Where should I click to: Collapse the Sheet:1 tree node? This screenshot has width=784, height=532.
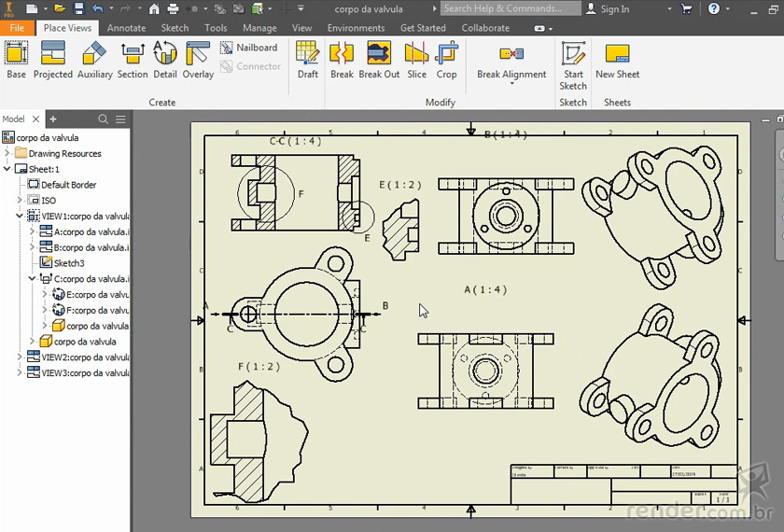point(8,169)
